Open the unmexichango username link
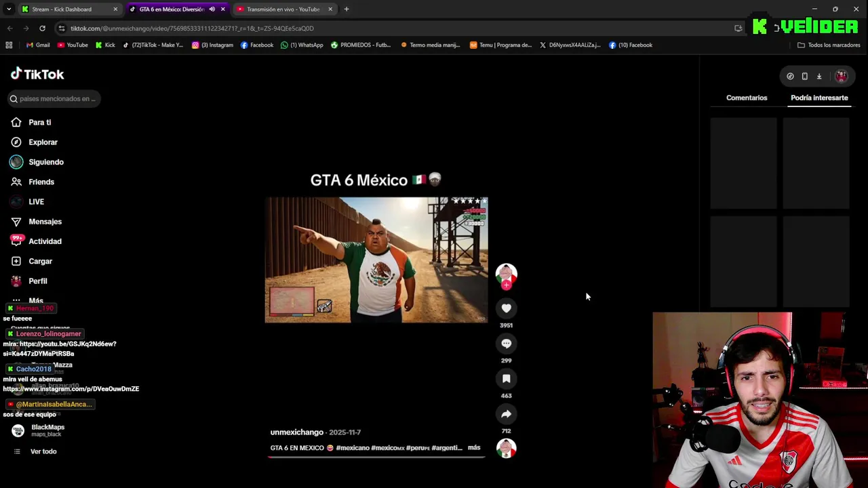The height and width of the screenshot is (488, 868). (296, 432)
